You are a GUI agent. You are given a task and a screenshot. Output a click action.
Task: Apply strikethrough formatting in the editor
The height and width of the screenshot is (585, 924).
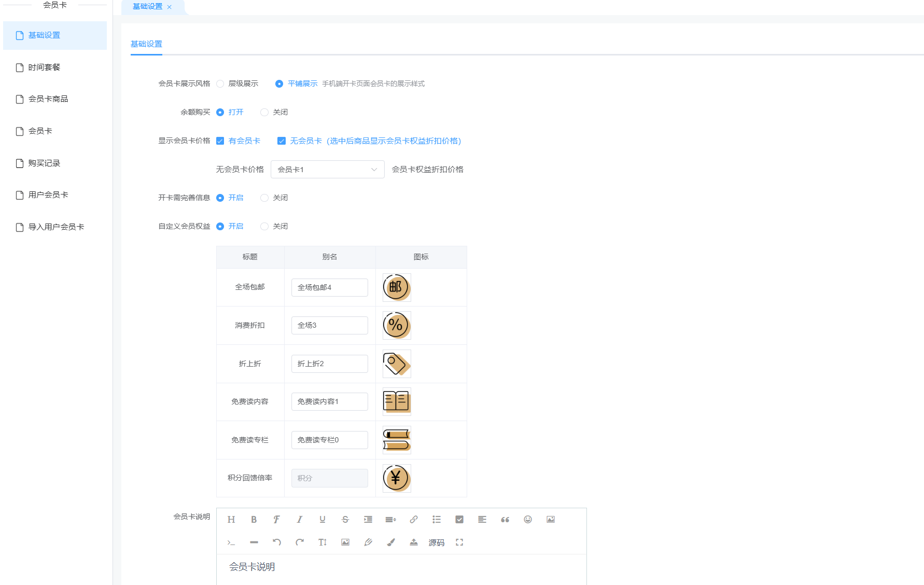(x=345, y=520)
